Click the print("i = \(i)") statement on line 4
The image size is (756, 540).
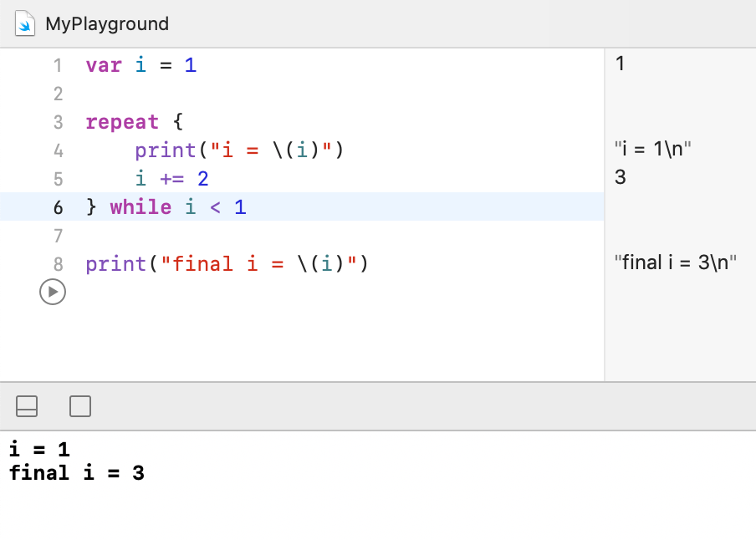click(x=239, y=150)
